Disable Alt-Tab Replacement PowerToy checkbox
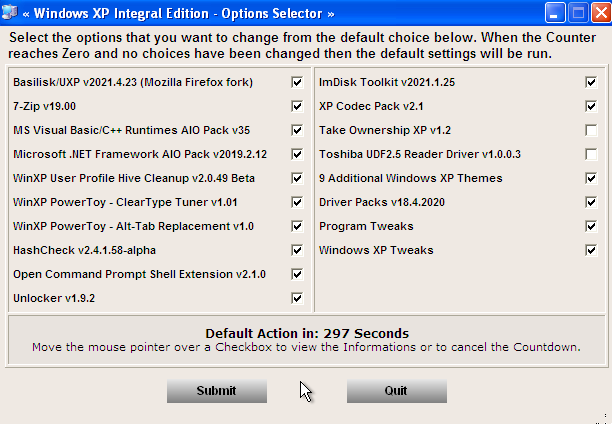 tap(297, 226)
